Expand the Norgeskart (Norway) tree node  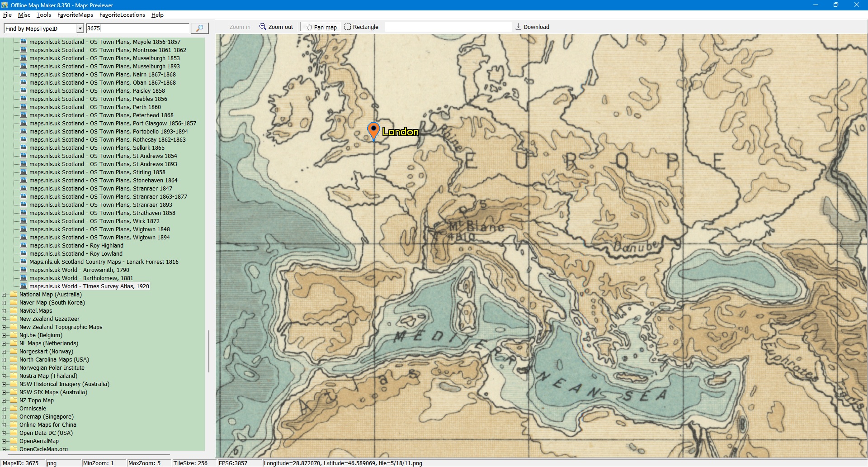tap(4, 352)
